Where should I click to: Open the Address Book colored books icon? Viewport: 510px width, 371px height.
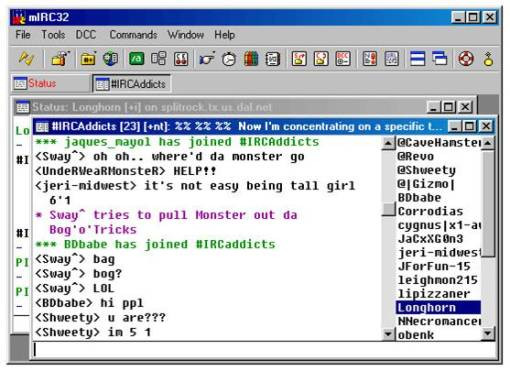click(251, 59)
